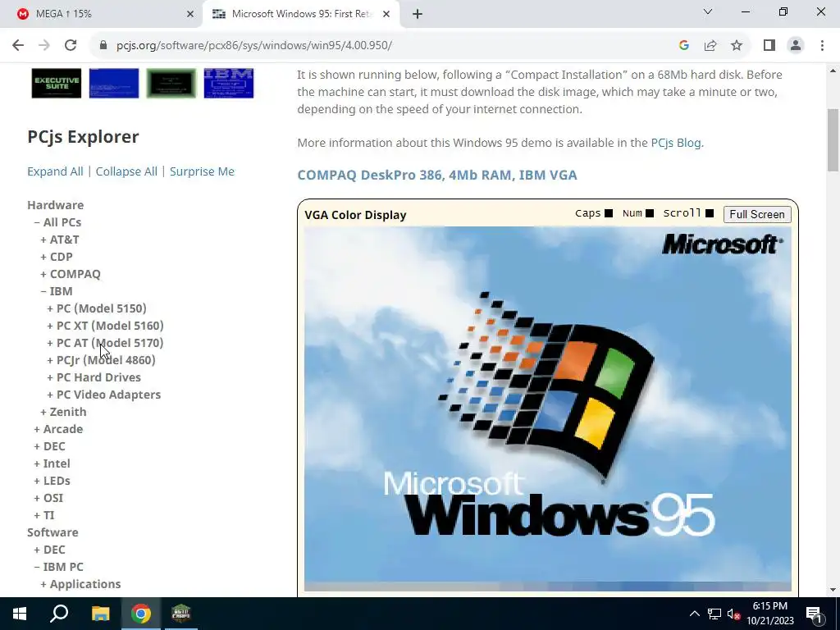Click the page vertical scrollbar thumb
The width and height of the screenshot is (840, 630).
[833, 140]
